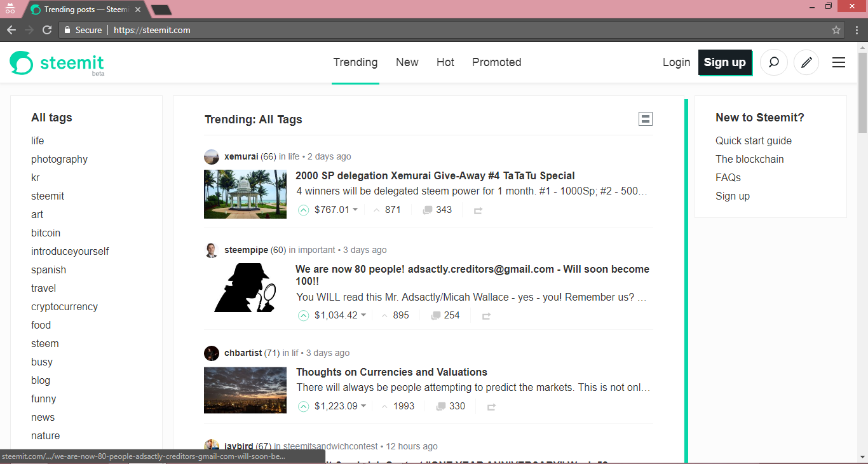
Task: Open the search magnifier icon
Action: click(774, 62)
